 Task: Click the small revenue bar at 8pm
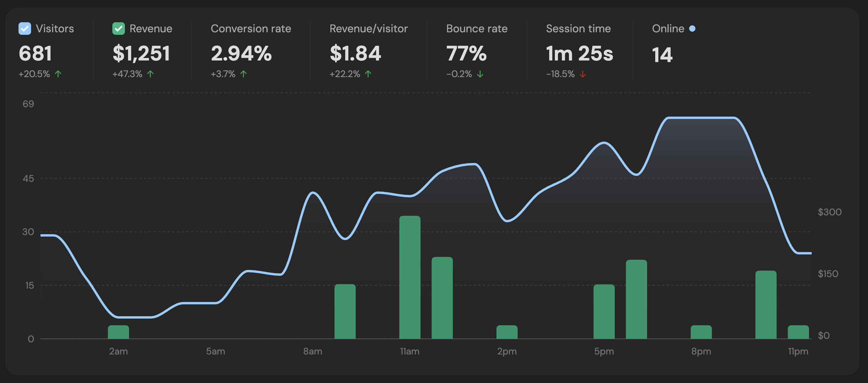[701, 332]
